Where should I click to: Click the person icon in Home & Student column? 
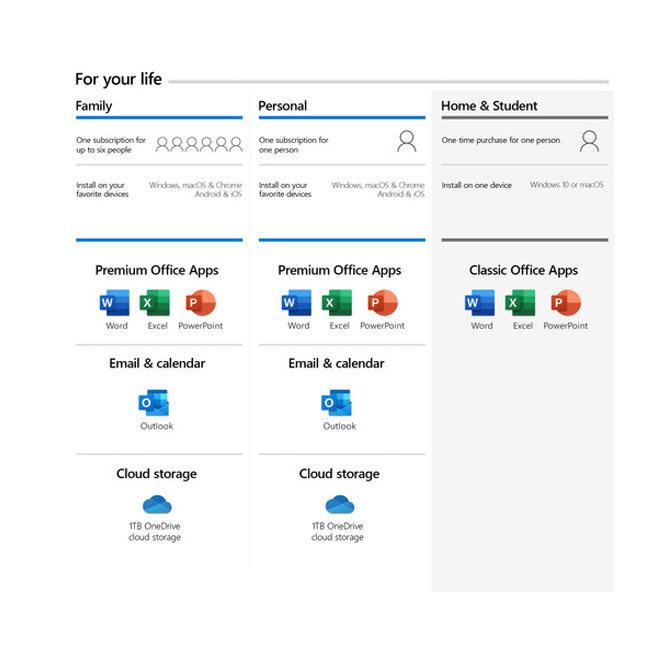click(589, 141)
